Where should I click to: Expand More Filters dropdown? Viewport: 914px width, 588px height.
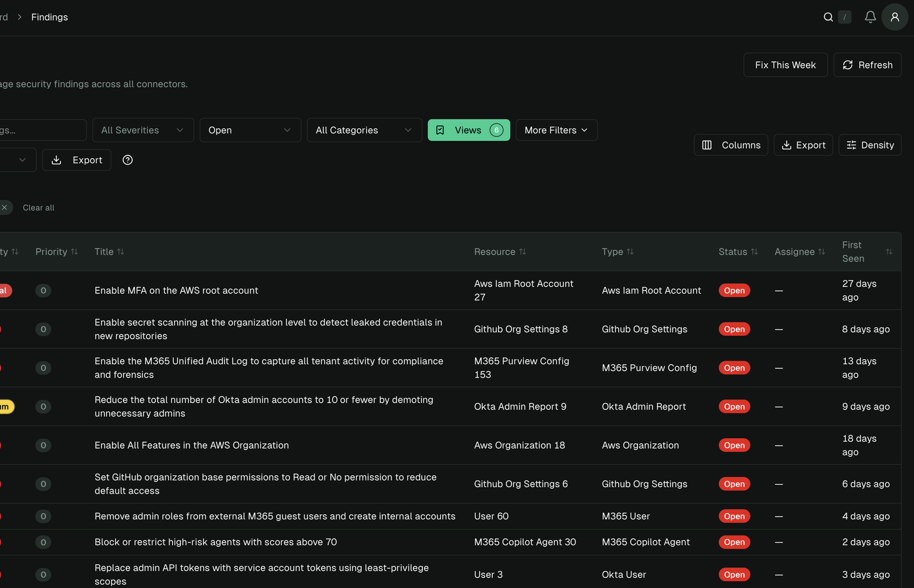556,130
